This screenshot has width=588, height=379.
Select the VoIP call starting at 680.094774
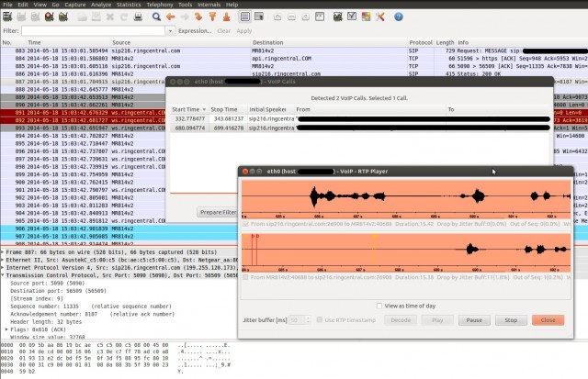361,128
